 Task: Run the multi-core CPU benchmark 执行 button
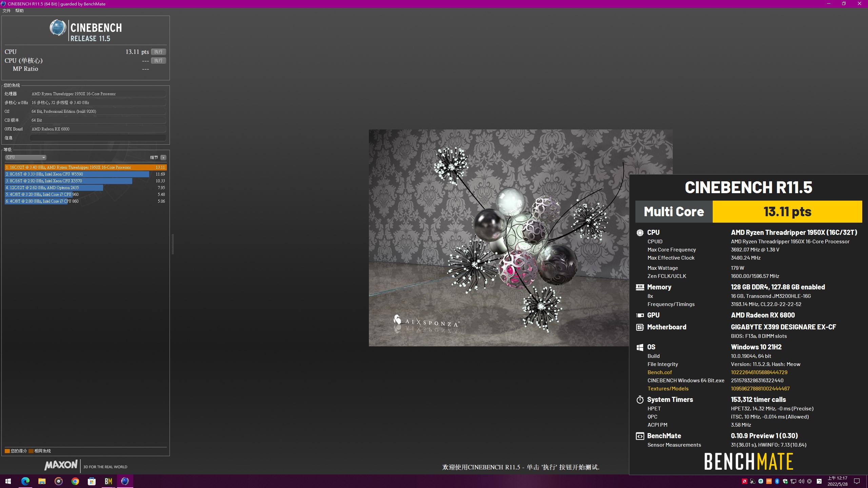pyautogui.click(x=158, y=52)
